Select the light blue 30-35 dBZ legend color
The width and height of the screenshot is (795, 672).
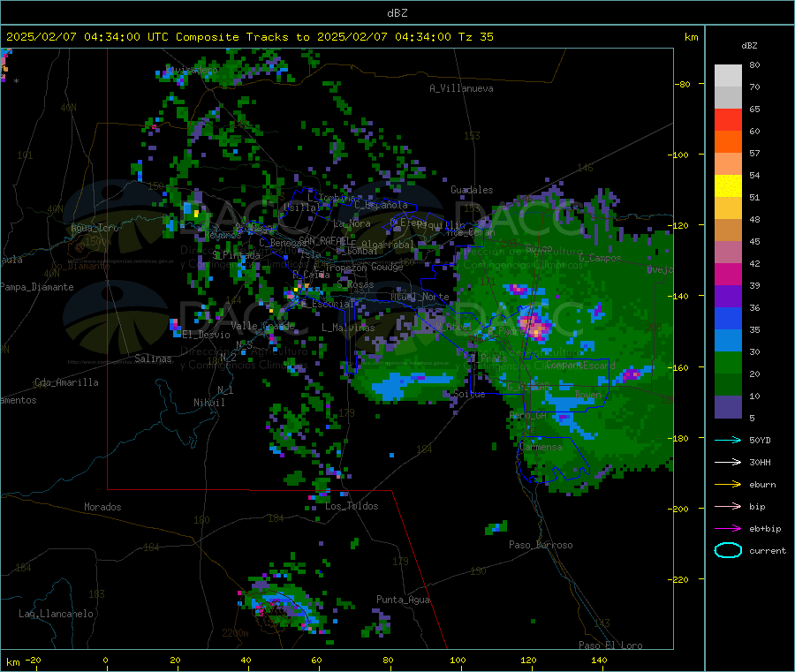coord(728,341)
